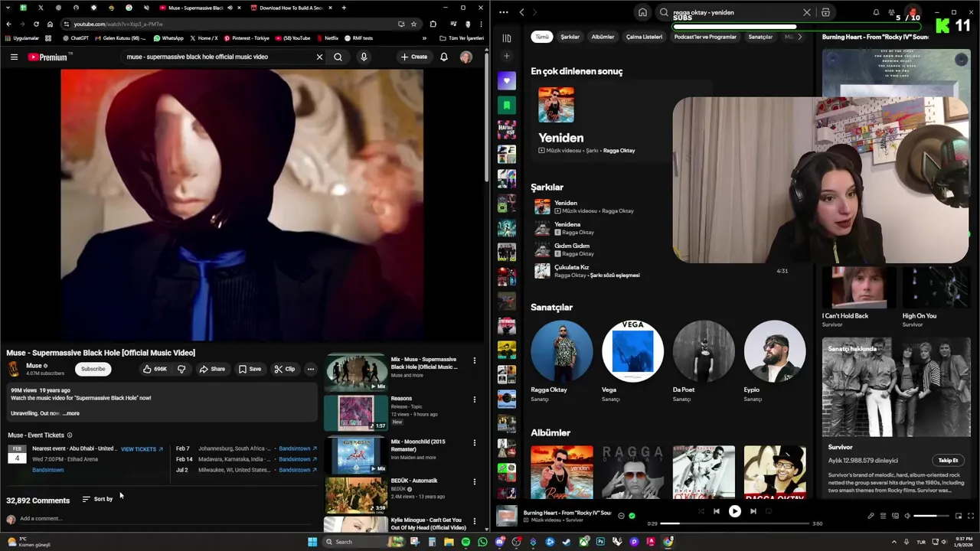Screen dimensions: 980x551
Task: Open Bandsintown link for Johannesburg show
Action: 298,448
